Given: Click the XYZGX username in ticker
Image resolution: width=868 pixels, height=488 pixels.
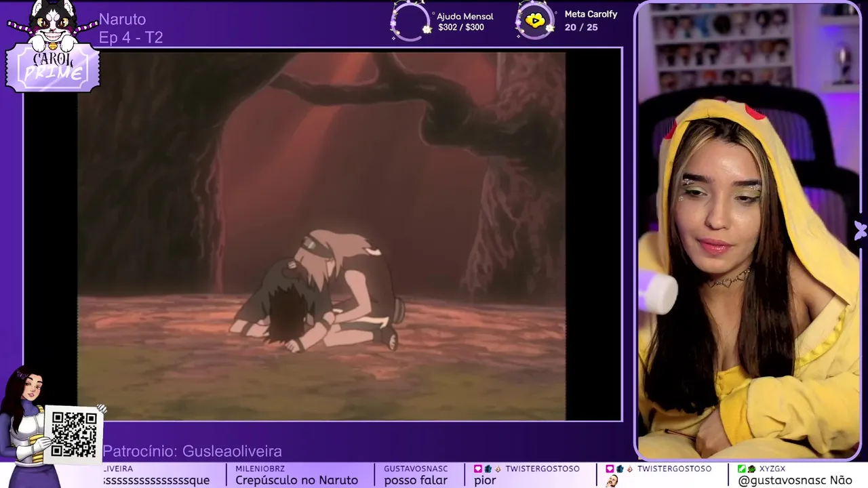Looking at the screenshot, I should 772,469.
